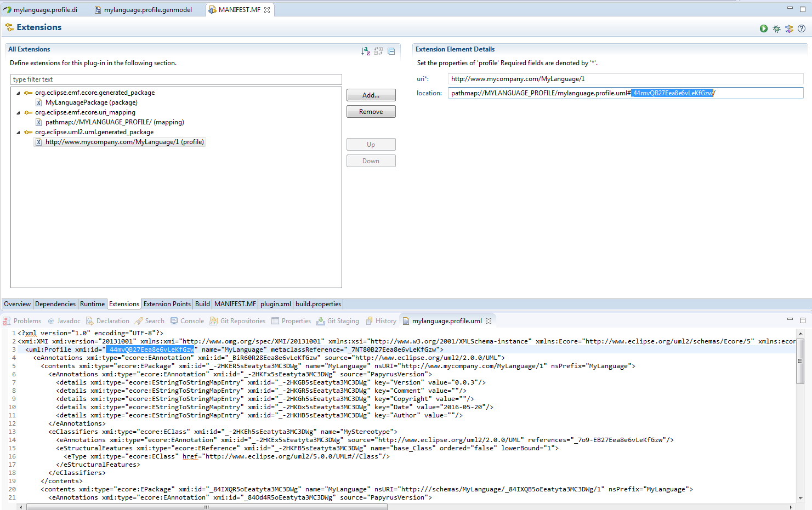This screenshot has height=510, width=812.
Task: Close the mylanguage.profile.uml view tab
Action: pos(489,321)
